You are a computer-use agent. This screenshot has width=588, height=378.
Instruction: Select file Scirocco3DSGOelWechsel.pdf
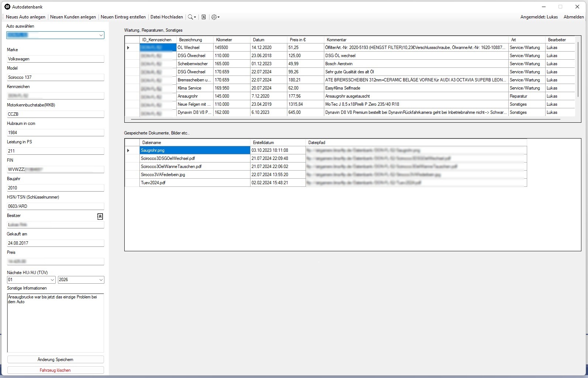195,158
